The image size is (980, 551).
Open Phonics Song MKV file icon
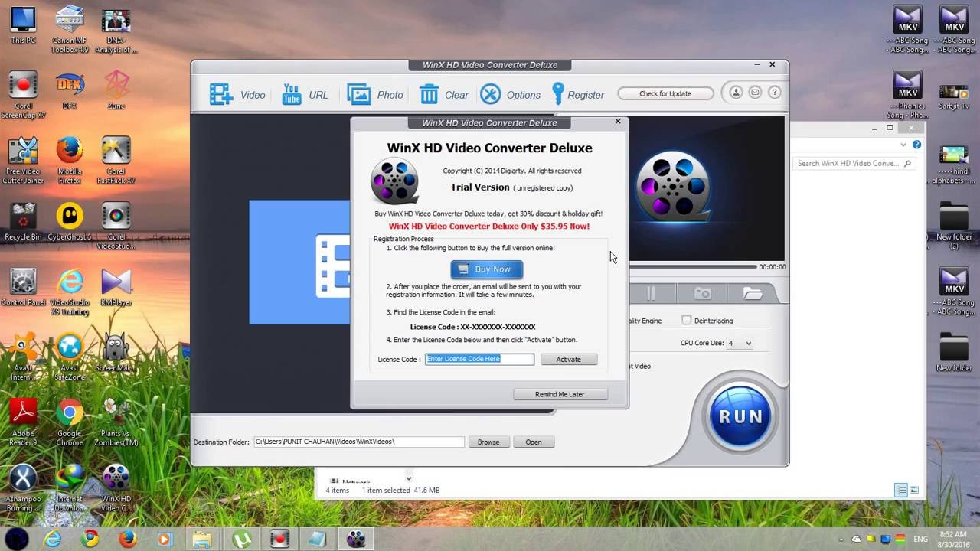pos(907,96)
